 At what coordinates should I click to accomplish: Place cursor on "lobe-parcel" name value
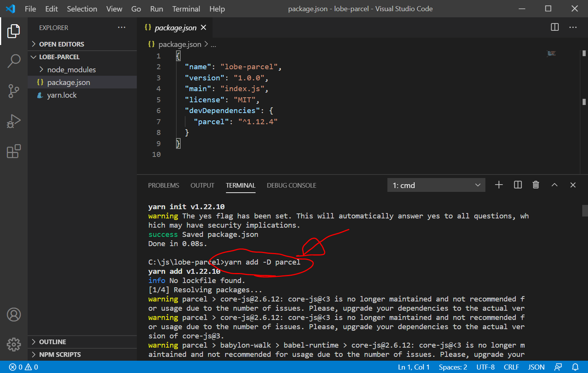[249, 67]
